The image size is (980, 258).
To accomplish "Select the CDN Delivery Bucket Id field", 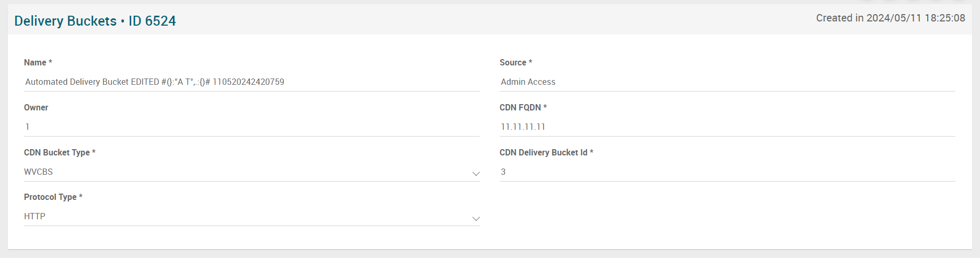I will click(x=727, y=172).
